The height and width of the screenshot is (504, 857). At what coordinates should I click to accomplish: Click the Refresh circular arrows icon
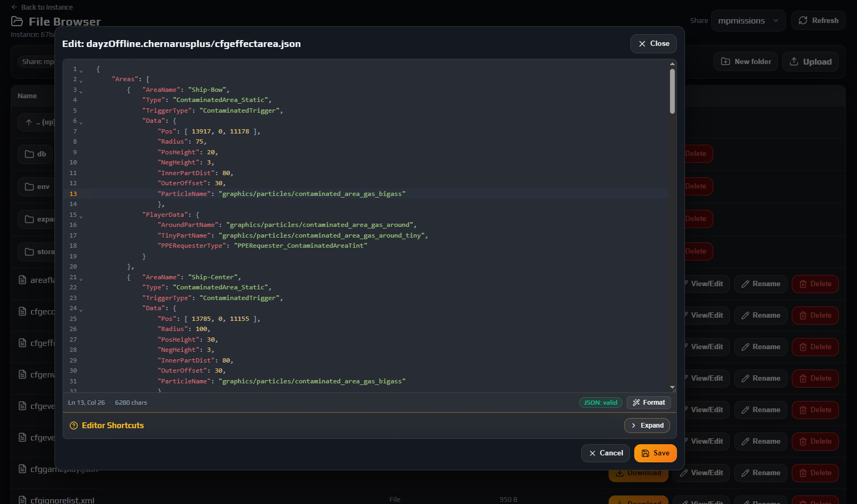tap(803, 20)
